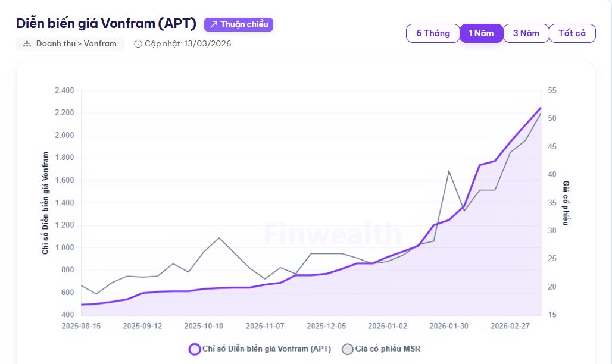Click the Thuận chiều badge text

pyautogui.click(x=244, y=24)
